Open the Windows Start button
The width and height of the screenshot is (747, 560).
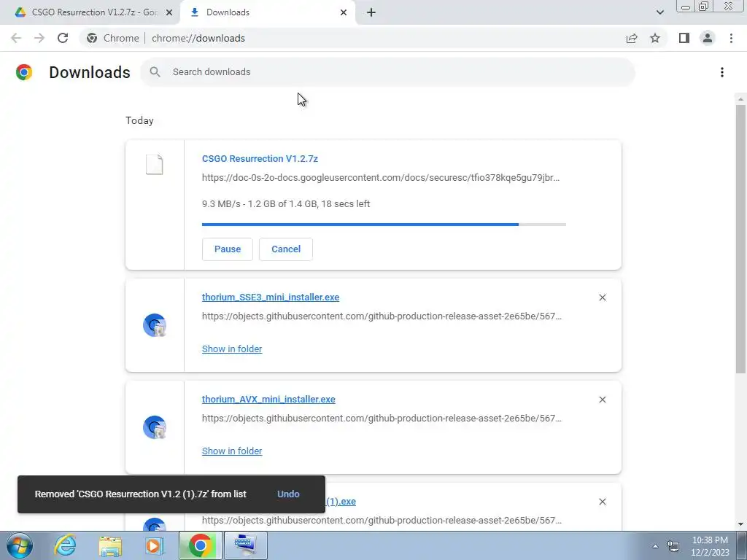[20, 545]
